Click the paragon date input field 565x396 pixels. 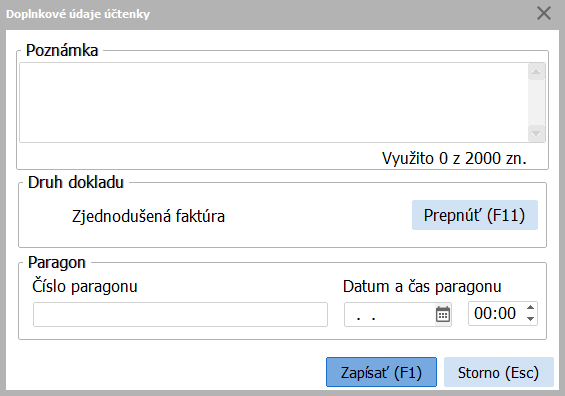click(390, 315)
